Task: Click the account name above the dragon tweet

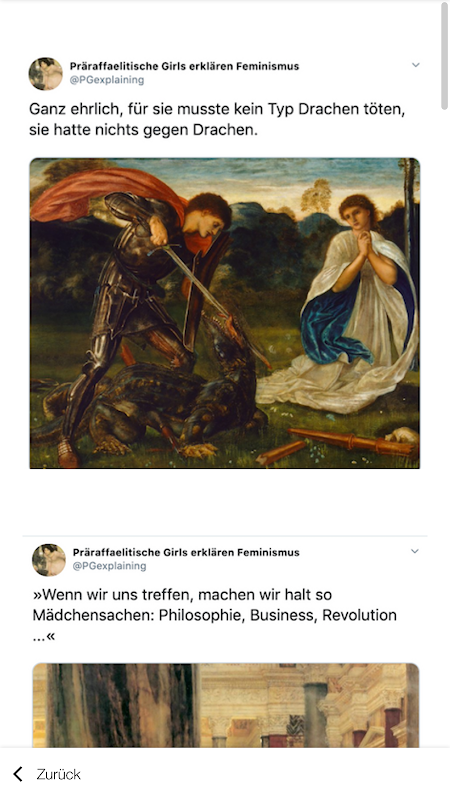Action: [184, 66]
